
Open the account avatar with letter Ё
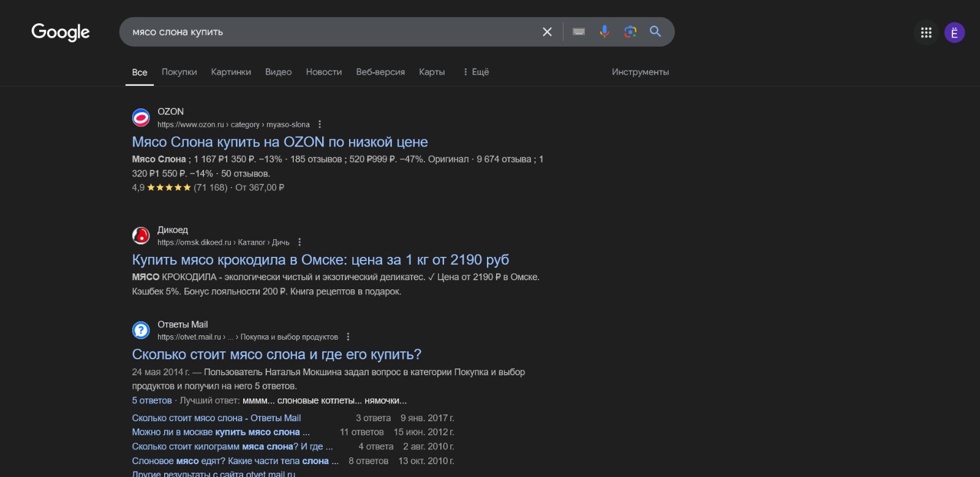(954, 32)
